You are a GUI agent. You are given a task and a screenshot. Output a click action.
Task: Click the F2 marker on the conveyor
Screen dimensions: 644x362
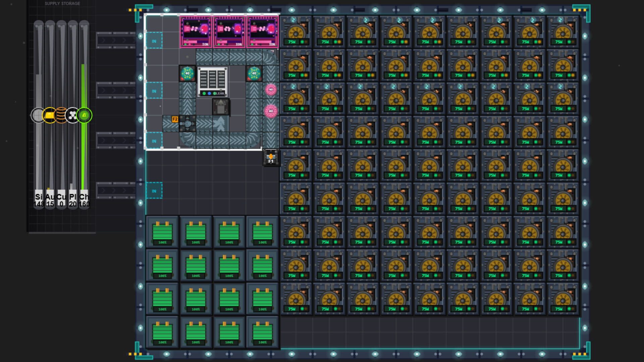(x=175, y=119)
